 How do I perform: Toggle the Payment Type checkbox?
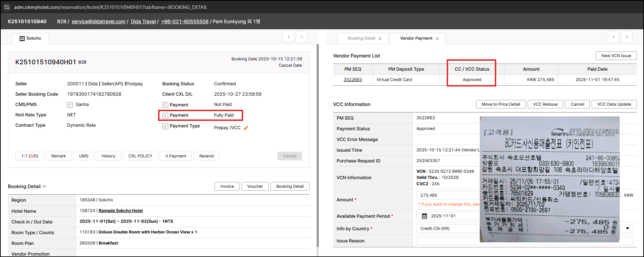pos(165,126)
